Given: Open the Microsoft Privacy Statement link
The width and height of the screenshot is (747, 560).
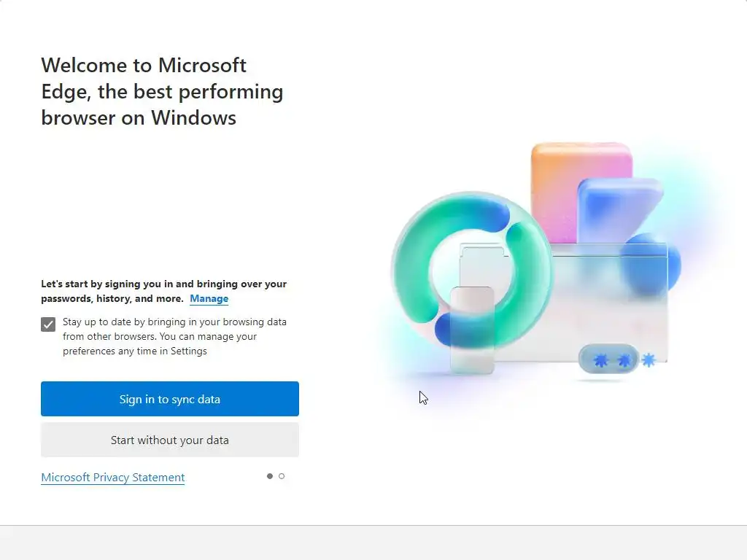Looking at the screenshot, I should click(112, 478).
